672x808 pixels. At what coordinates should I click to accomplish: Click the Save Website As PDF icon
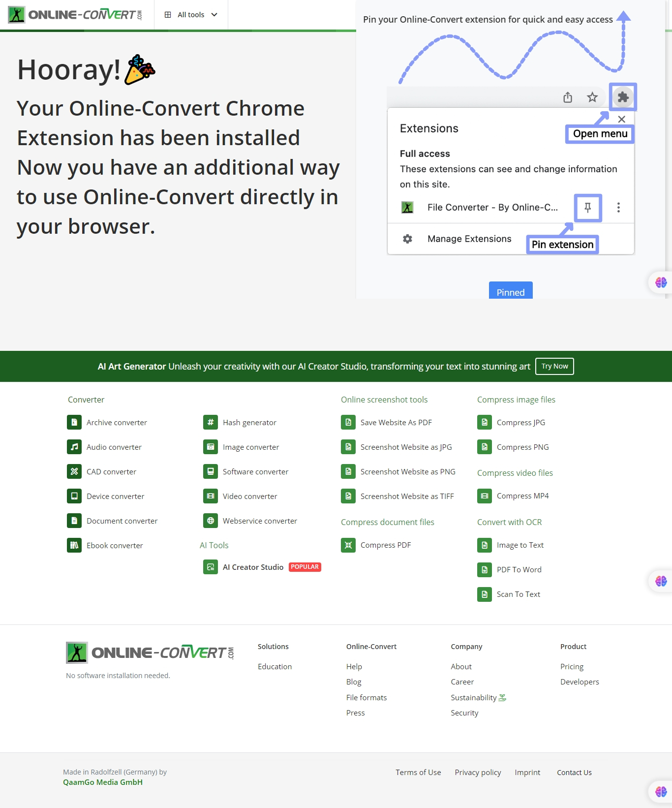point(348,422)
